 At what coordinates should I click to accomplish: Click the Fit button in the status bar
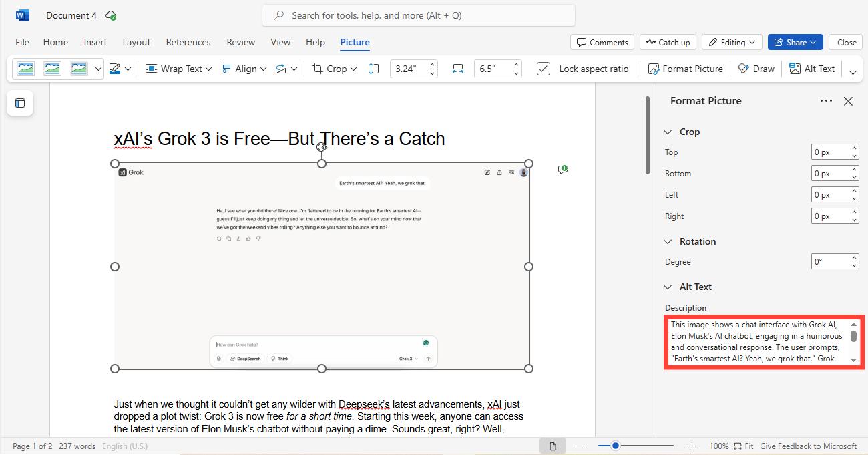[x=744, y=446]
